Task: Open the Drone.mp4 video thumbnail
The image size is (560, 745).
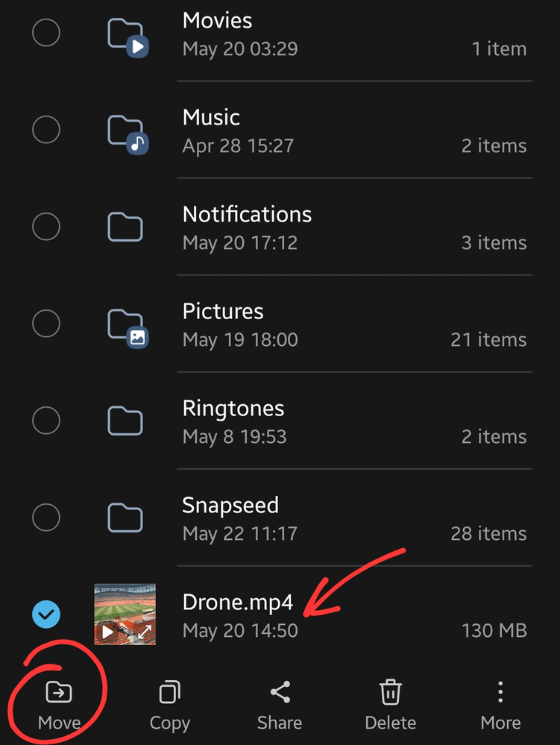Action: click(125, 614)
